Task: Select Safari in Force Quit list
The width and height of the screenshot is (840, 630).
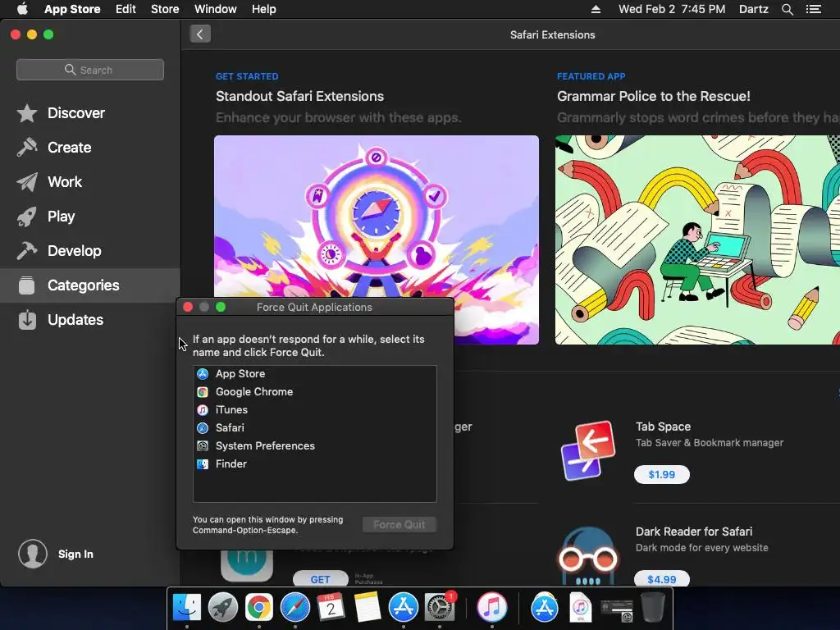Action: [314, 428]
